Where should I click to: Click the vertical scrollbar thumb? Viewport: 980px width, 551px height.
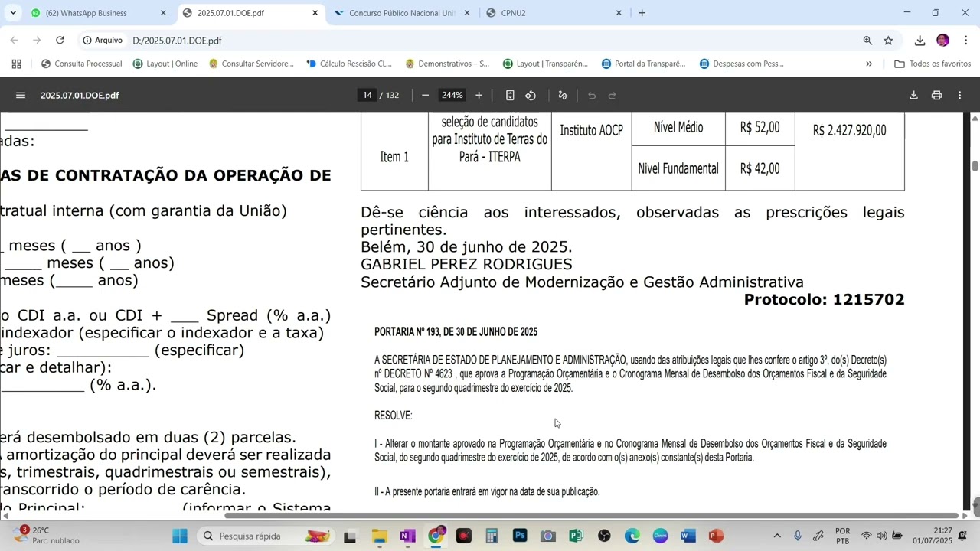(x=975, y=166)
